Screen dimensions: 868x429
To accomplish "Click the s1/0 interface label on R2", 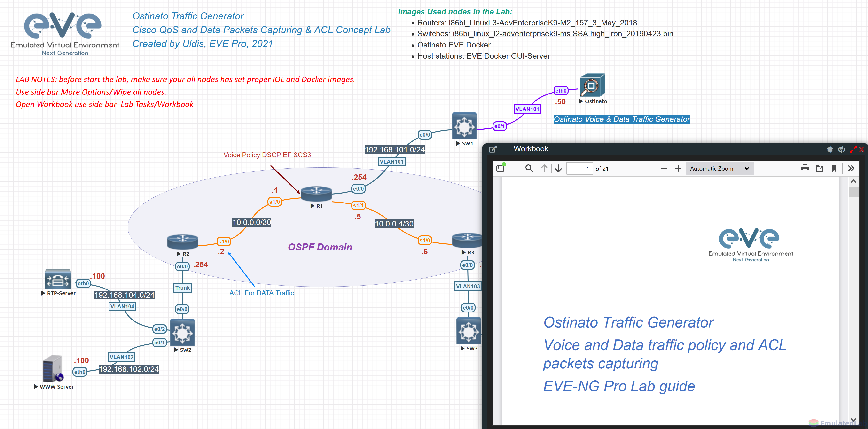I will point(223,241).
